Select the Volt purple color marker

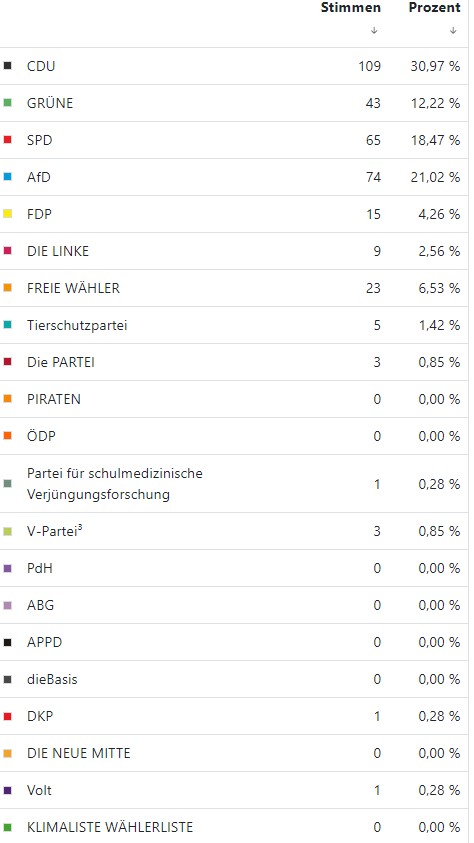pos(8,790)
